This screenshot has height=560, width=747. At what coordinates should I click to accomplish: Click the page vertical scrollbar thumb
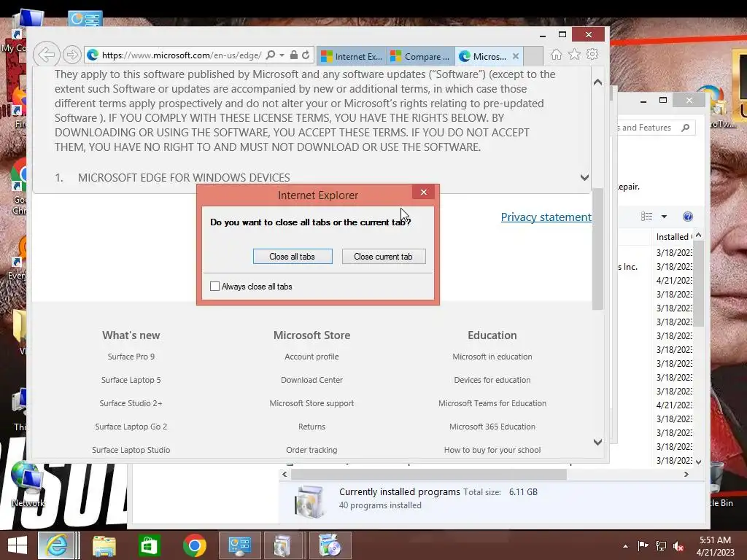pyautogui.click(x=597, y=249)
